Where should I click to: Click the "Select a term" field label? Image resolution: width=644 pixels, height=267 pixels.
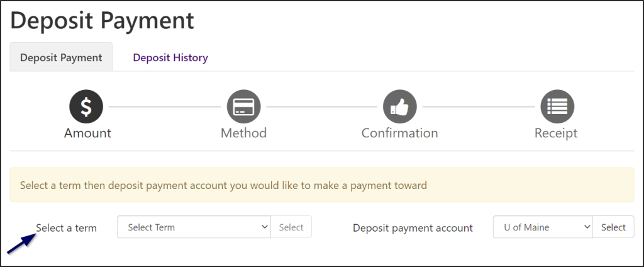tap(66, 228)
